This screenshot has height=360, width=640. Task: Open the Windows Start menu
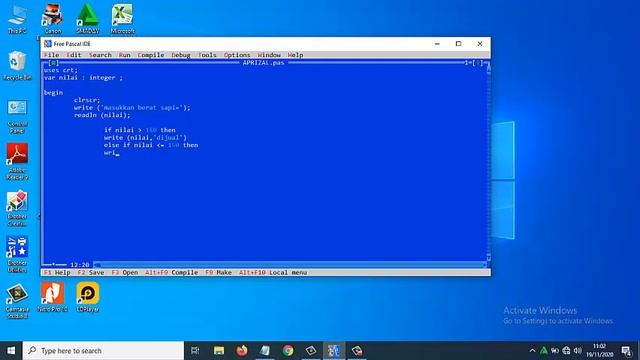(x=11, y=351)
